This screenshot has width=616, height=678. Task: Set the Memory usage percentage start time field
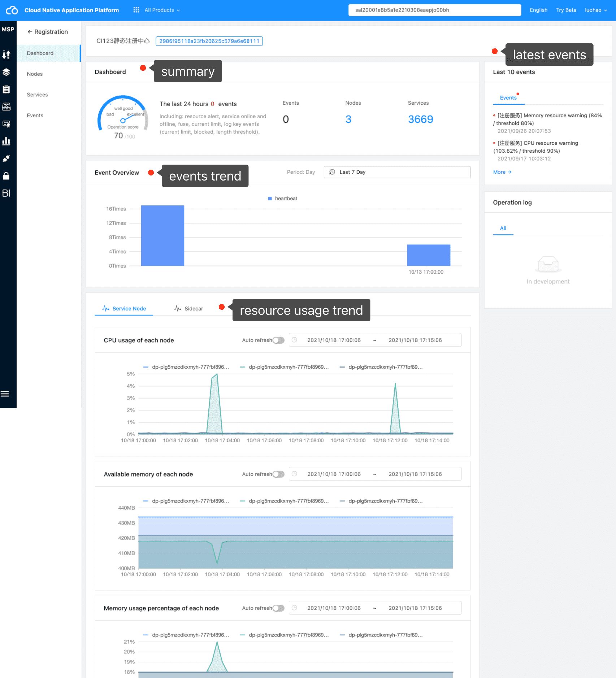click(x=334, y=608)
